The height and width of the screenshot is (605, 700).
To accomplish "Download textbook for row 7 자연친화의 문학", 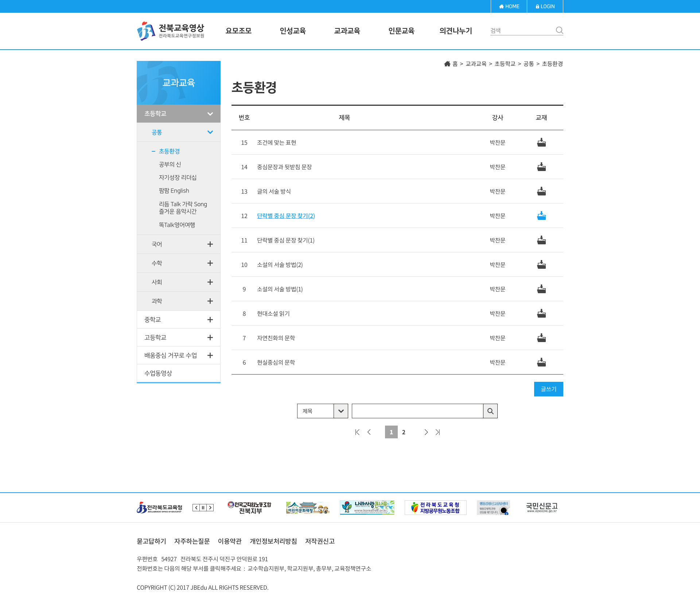I will pyautogui.click(x=541, y=338).
